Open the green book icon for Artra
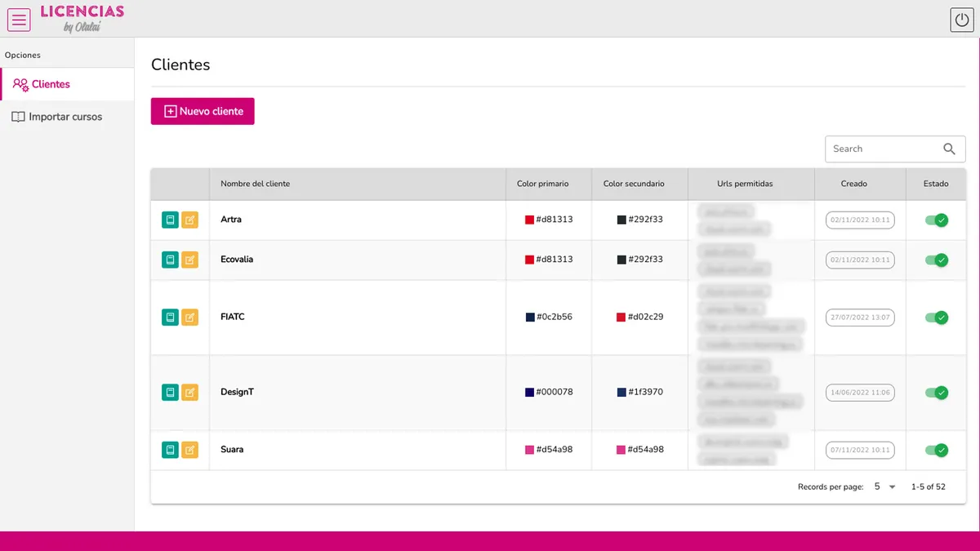980x551 pixels. (x=170, y=220)
